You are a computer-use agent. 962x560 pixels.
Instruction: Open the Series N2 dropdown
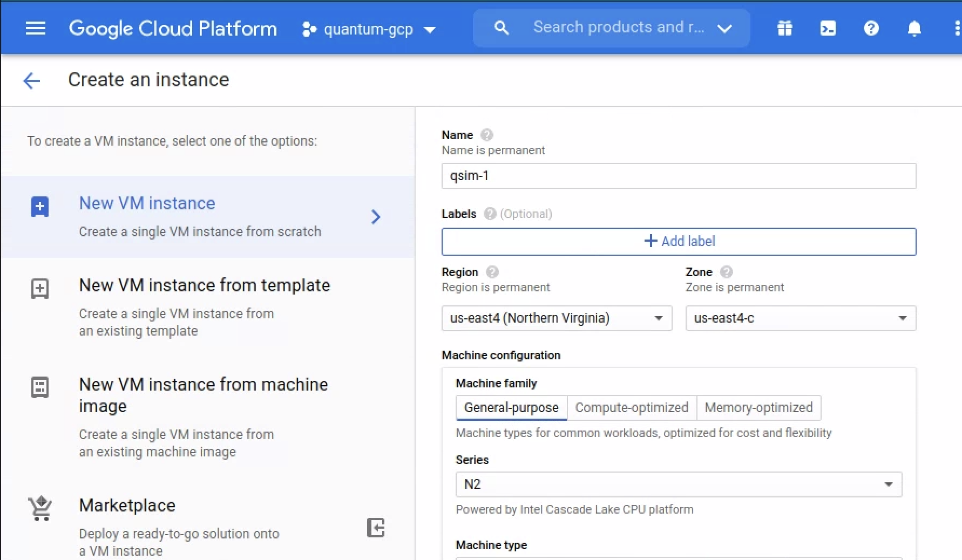tap(679, 484)
